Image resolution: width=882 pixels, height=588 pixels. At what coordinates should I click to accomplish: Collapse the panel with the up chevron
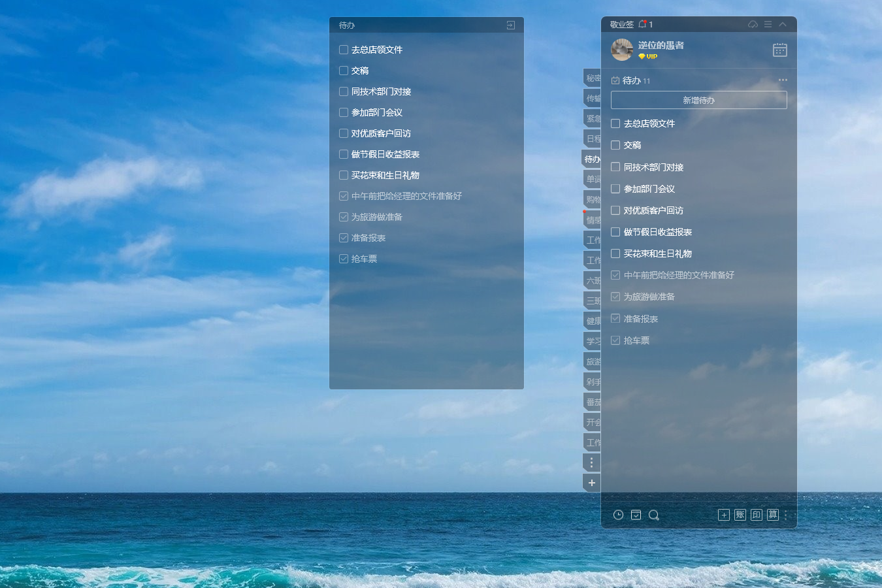point(783,24)
